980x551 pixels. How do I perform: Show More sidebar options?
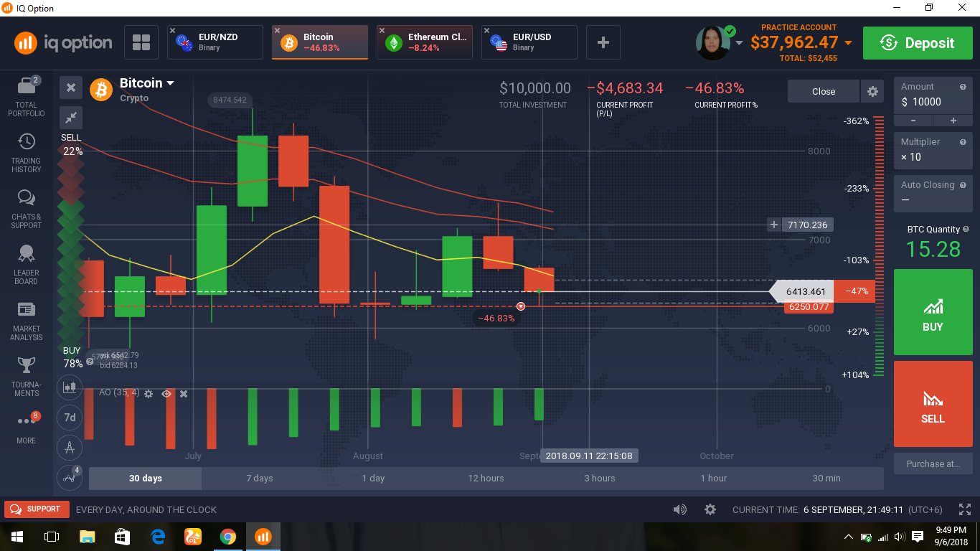coord(27,427)
